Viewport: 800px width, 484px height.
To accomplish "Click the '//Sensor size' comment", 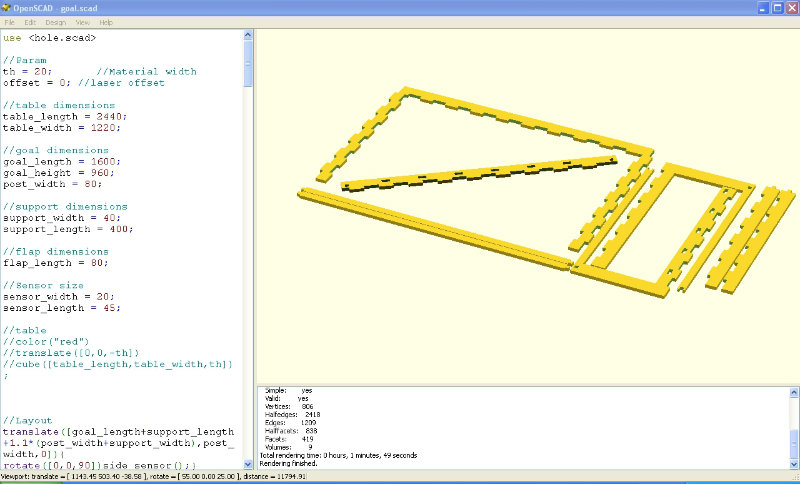I will (x=43, y=285).
